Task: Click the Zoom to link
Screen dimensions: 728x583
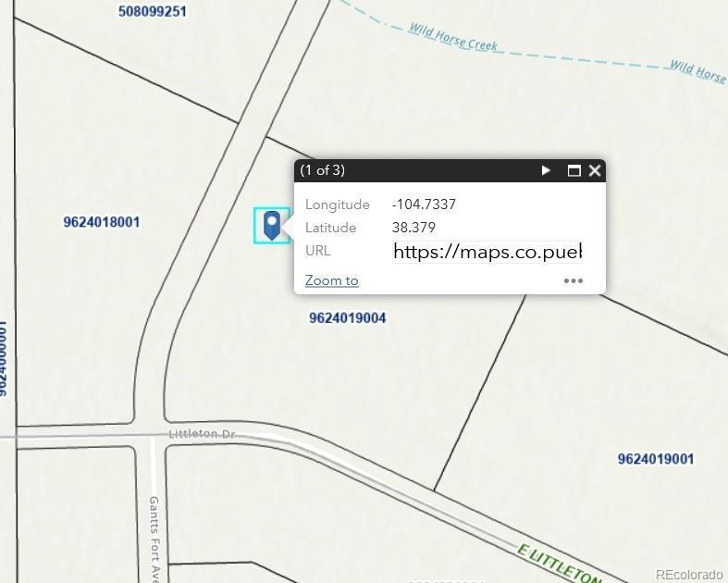Action: point(331,280)
